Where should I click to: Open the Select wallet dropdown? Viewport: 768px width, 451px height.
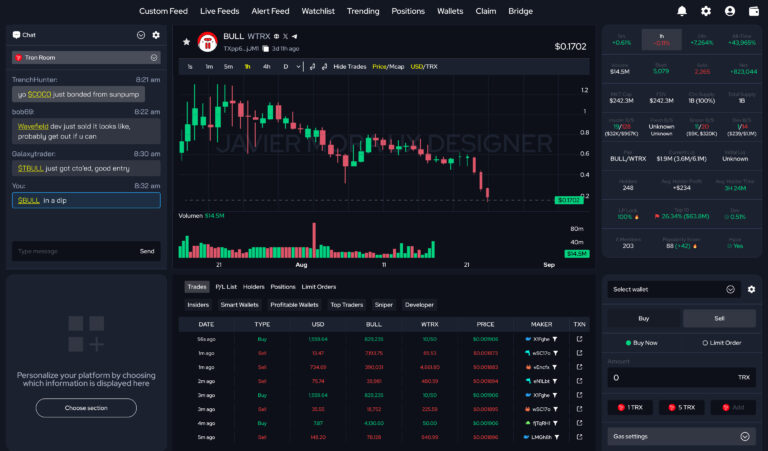point(673,289)
